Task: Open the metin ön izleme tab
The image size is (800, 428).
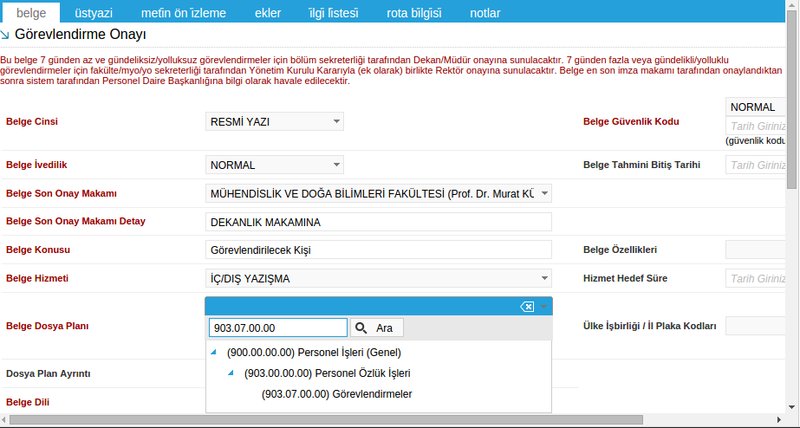Action: 181,13
